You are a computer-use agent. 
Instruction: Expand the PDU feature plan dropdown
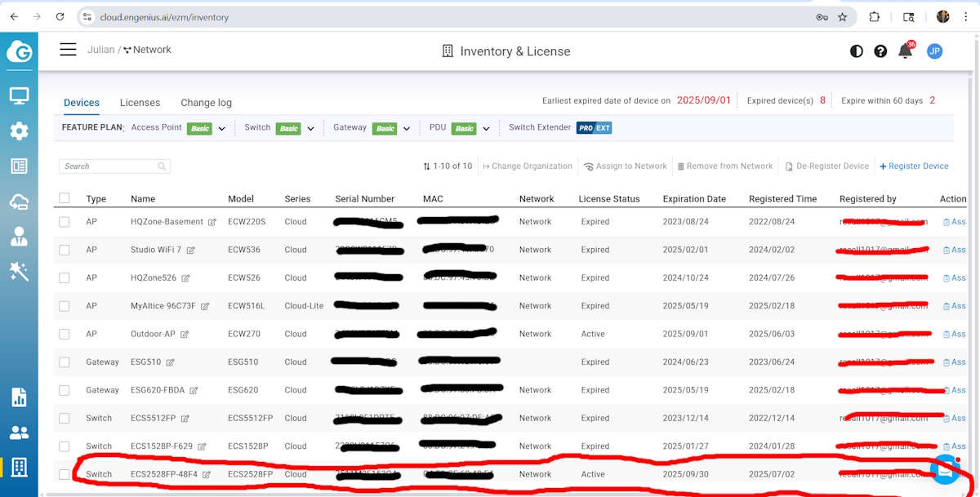tap(486, 129)
